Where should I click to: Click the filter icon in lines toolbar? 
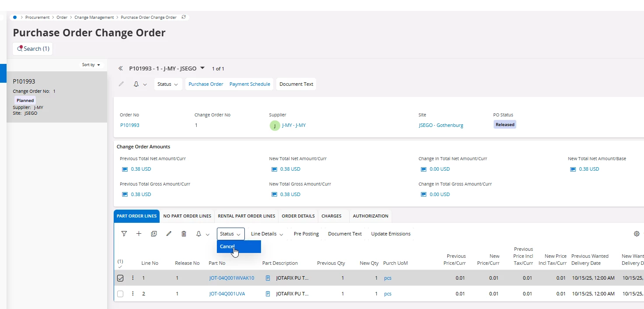pyautogui.click(x=124, y=234)
